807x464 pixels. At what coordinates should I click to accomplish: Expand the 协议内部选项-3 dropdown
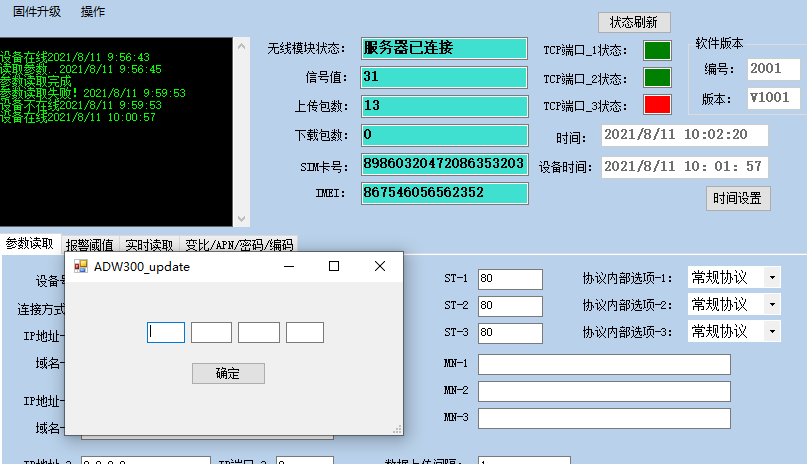click(772, 331)
